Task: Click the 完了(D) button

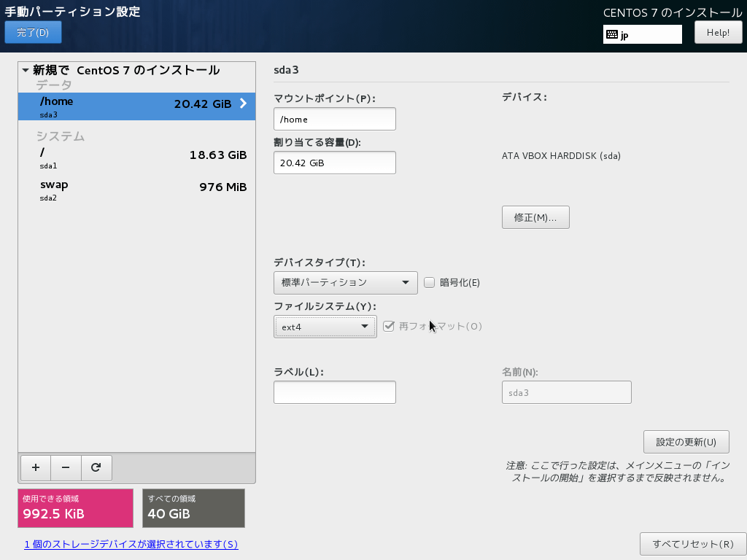Action: click(x=33, y=32)
